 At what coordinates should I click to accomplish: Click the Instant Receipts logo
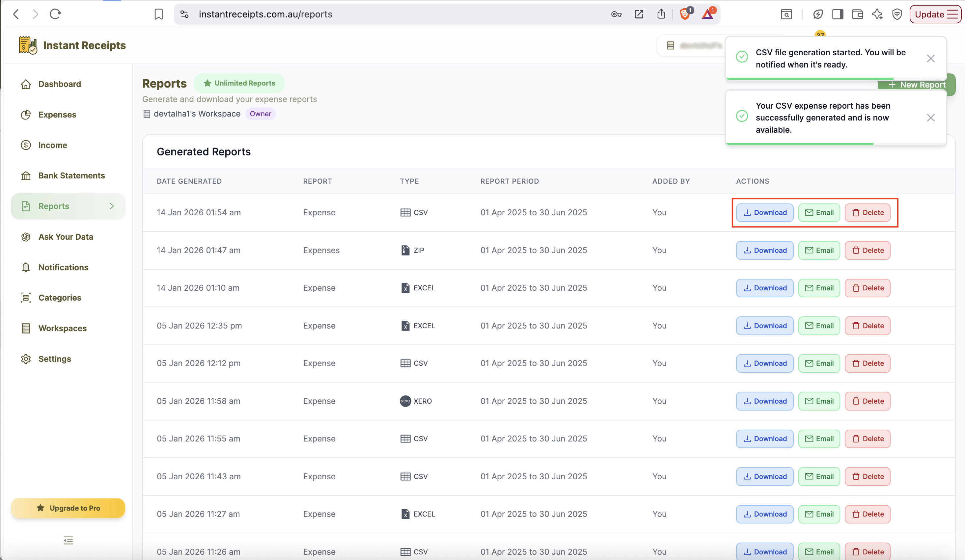(72, 45)
